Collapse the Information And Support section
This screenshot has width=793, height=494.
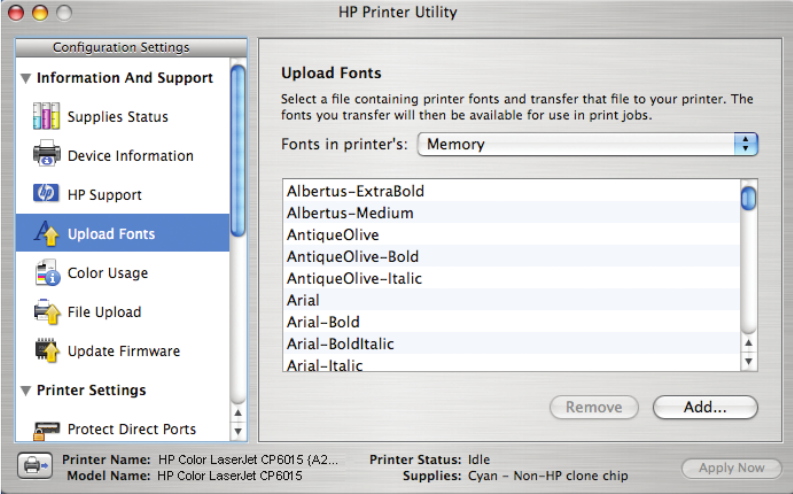[25, 78]
